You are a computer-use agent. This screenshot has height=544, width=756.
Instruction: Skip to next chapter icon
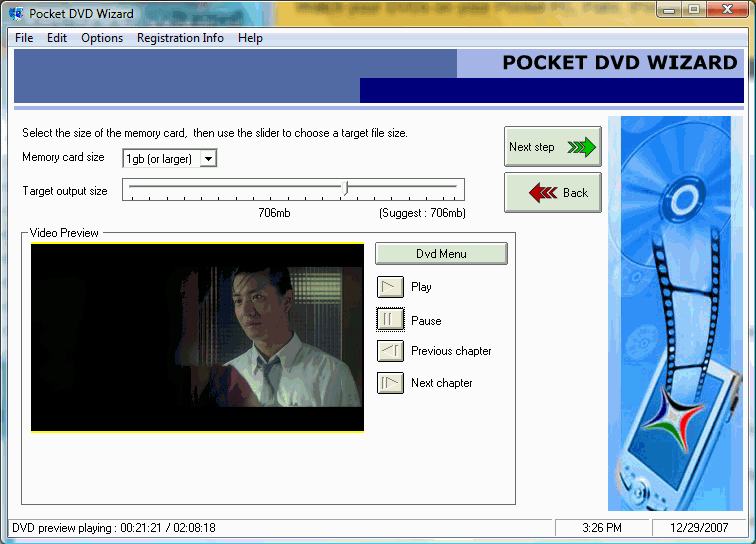[390, 383]
